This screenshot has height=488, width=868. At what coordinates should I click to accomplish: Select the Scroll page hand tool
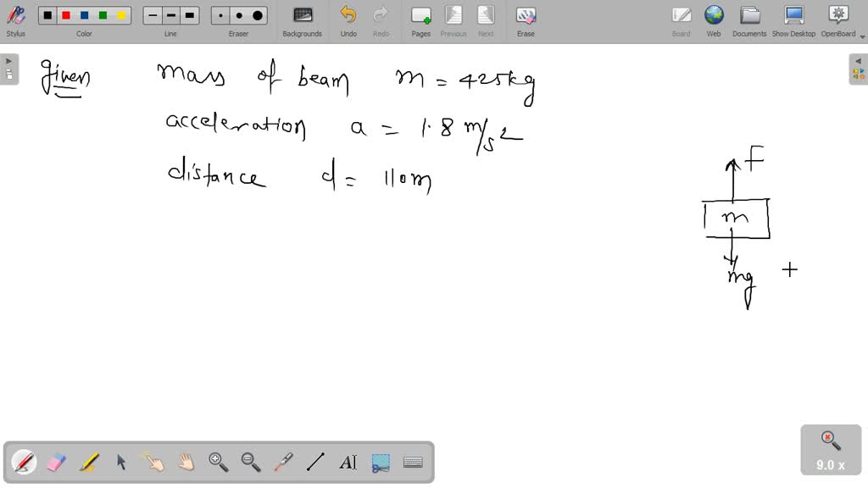(x=186, y=462)
